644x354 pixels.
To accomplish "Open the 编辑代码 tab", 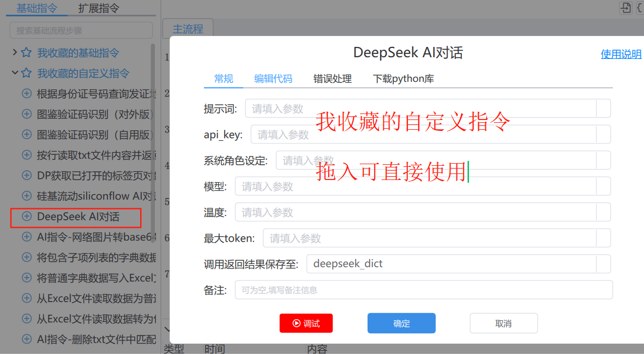I will click(x=273, y=79).
